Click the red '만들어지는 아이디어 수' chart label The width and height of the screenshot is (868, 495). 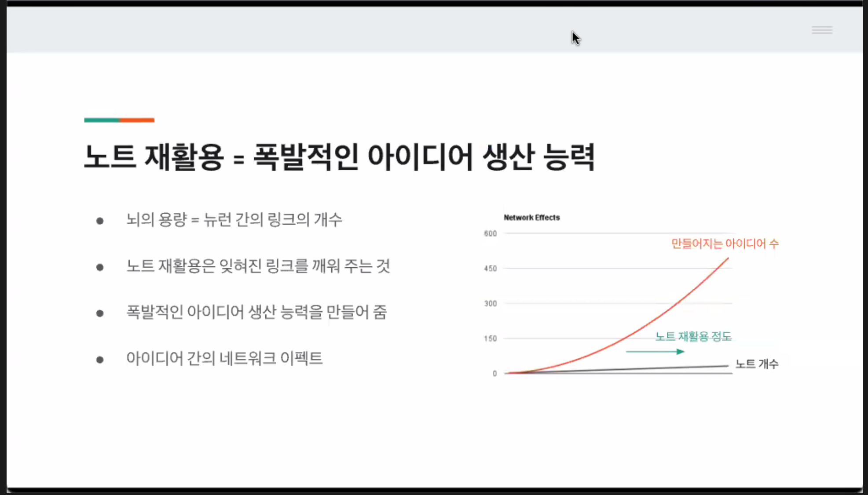725,244
